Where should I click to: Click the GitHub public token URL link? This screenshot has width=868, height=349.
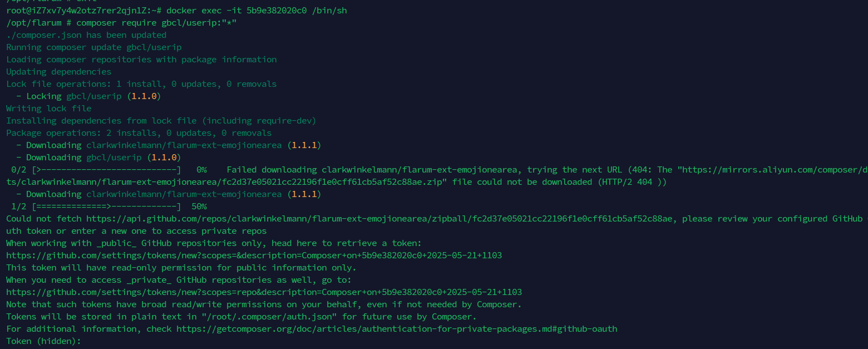tap(254, 255)
